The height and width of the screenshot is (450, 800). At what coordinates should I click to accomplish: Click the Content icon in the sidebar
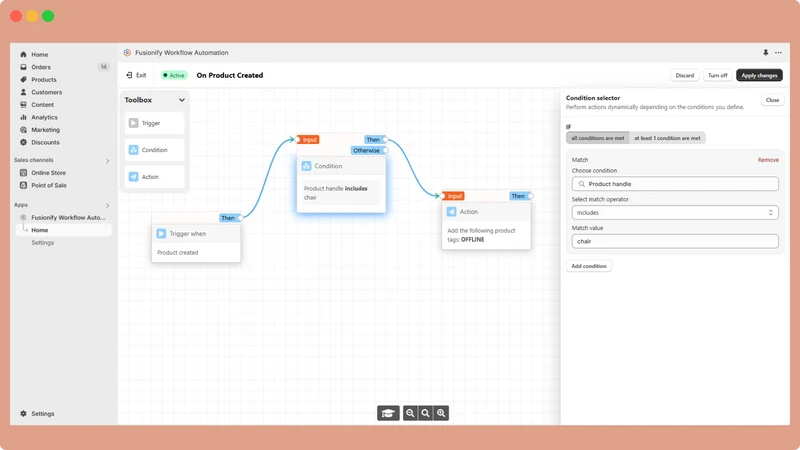pyautogui.click(x=23, y=105)
